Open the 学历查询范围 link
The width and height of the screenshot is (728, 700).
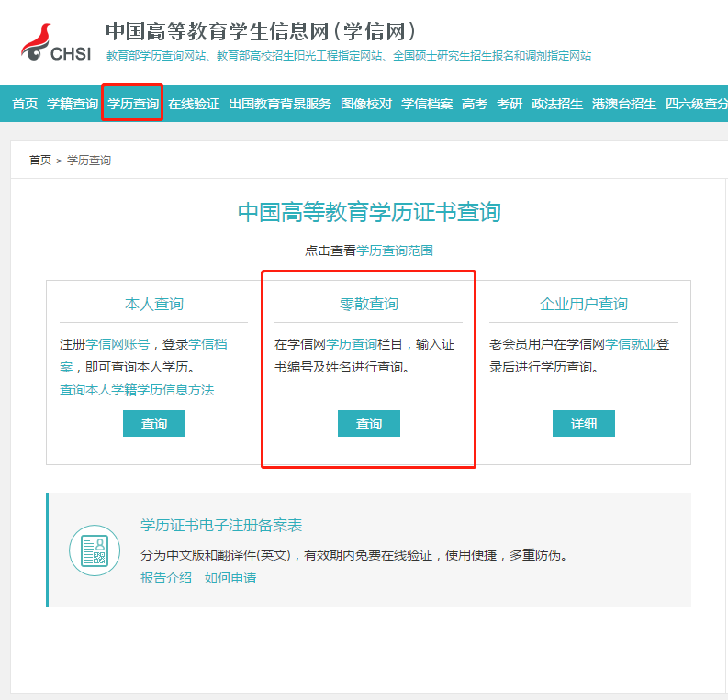(395, 250)
